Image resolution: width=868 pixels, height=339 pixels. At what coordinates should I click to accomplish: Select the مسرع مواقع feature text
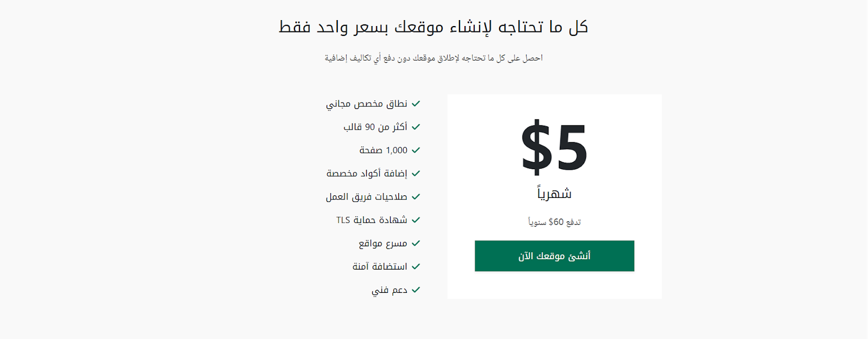click(x=383, y=244)
